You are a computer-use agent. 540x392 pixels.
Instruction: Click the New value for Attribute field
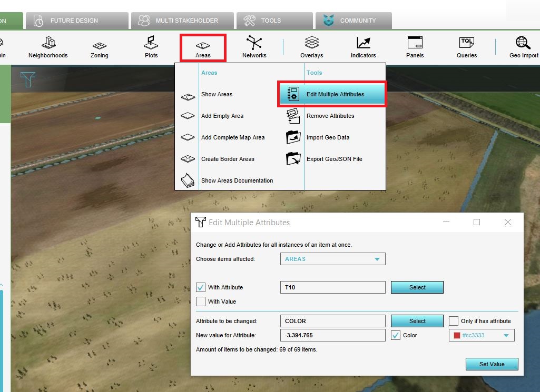coord(332,335)
